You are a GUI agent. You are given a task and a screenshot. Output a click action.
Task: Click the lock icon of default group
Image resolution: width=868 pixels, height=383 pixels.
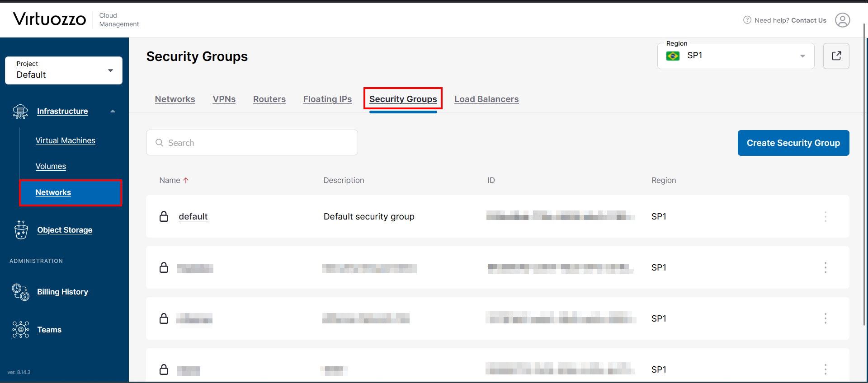pyautogui.click(x=164, y=216)
